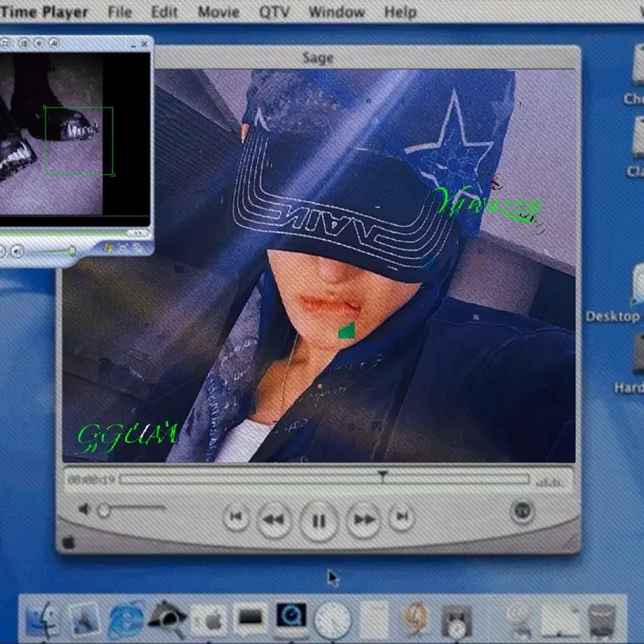Open the QTV menu
Image resolution: width=644 pixels, height=644 pixels.
pyautogui.click(x=274, y=12)
